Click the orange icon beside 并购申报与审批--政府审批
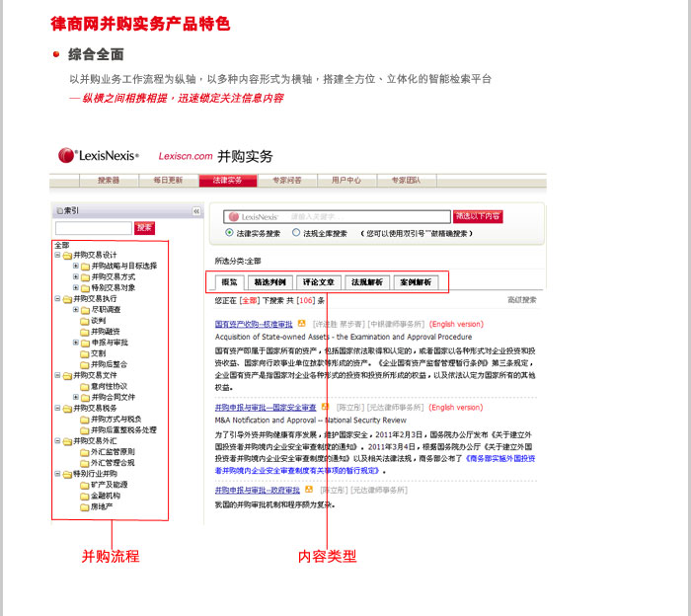 (309, 490)
